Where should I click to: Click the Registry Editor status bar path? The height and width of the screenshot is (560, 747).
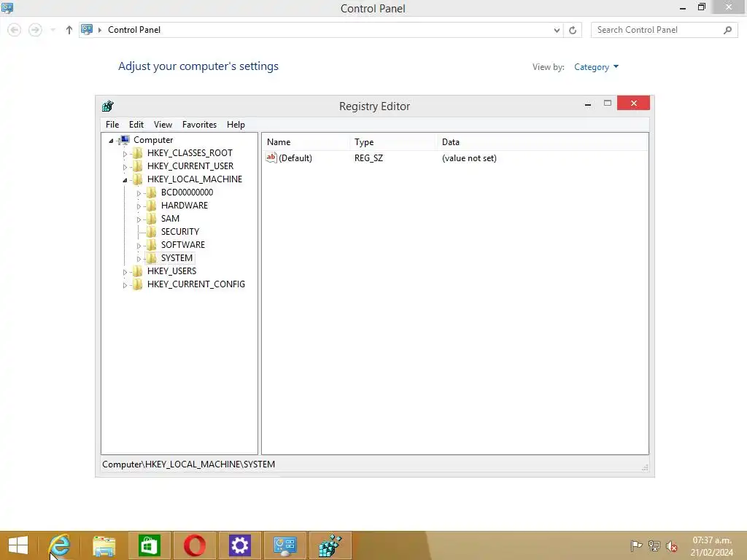[x=188, y=464]
